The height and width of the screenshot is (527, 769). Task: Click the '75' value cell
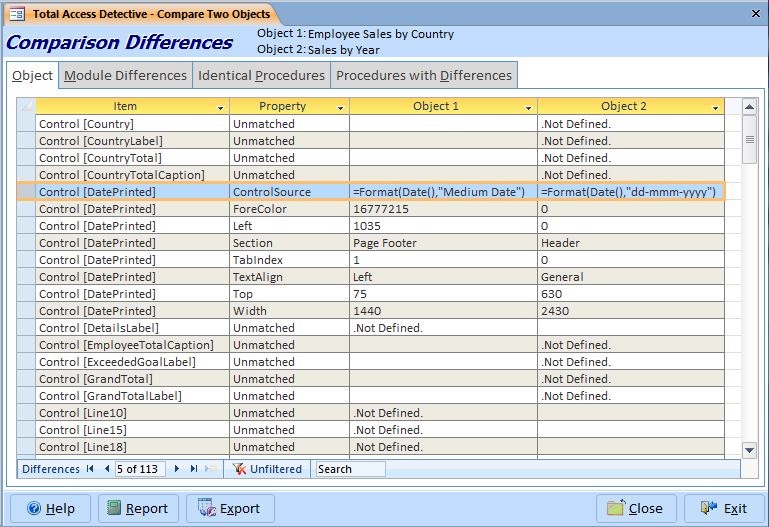pyautogui.click(x=443, y=294)
